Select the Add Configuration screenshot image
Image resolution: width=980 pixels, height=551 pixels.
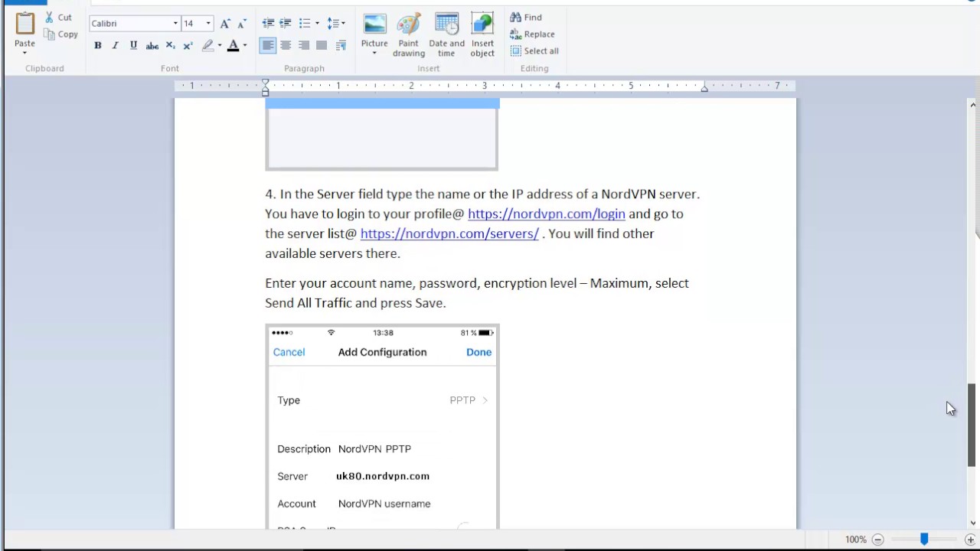tap(382, 426)
